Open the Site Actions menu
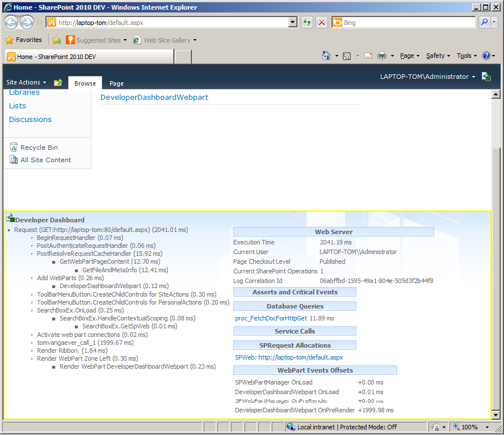Viewport: 504px width, 435px height. click(x=26, y=82)
